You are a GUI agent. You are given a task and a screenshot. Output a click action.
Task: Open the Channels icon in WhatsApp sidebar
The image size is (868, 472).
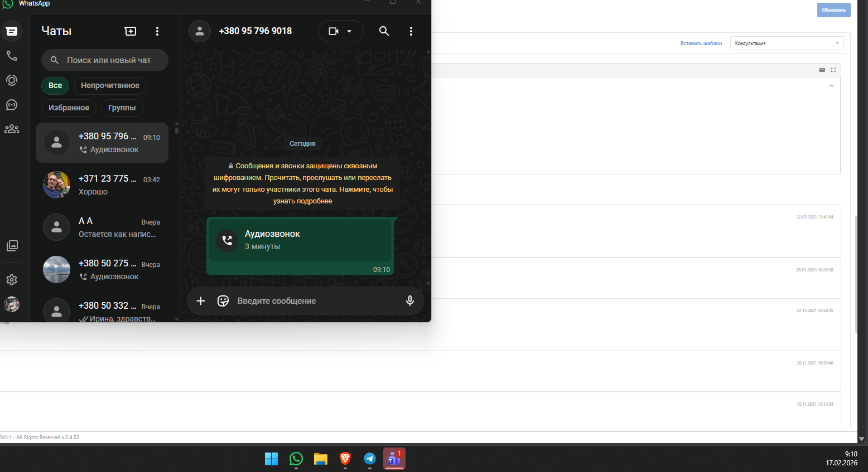click(x=12, y=105)
